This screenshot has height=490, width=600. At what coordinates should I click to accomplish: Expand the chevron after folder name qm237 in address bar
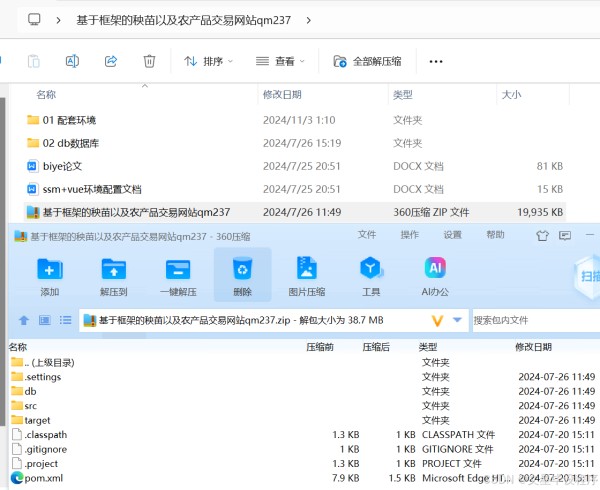(x=308, y=20)
